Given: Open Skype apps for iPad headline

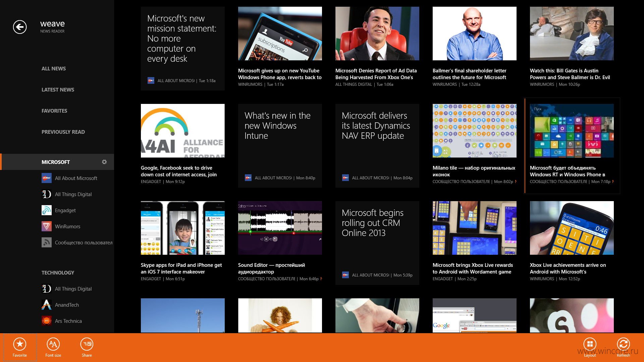Looking at the screenshot, I should [x=181, y=268].
